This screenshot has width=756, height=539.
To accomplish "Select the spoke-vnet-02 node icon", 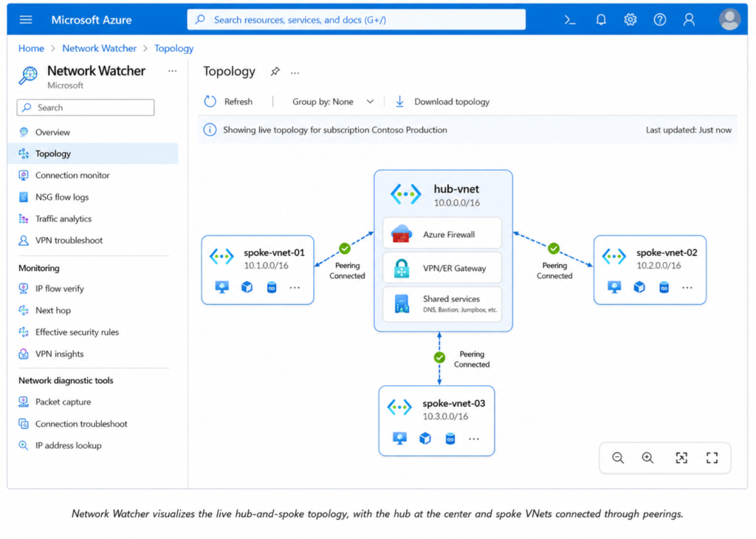I will pos(614,256).
